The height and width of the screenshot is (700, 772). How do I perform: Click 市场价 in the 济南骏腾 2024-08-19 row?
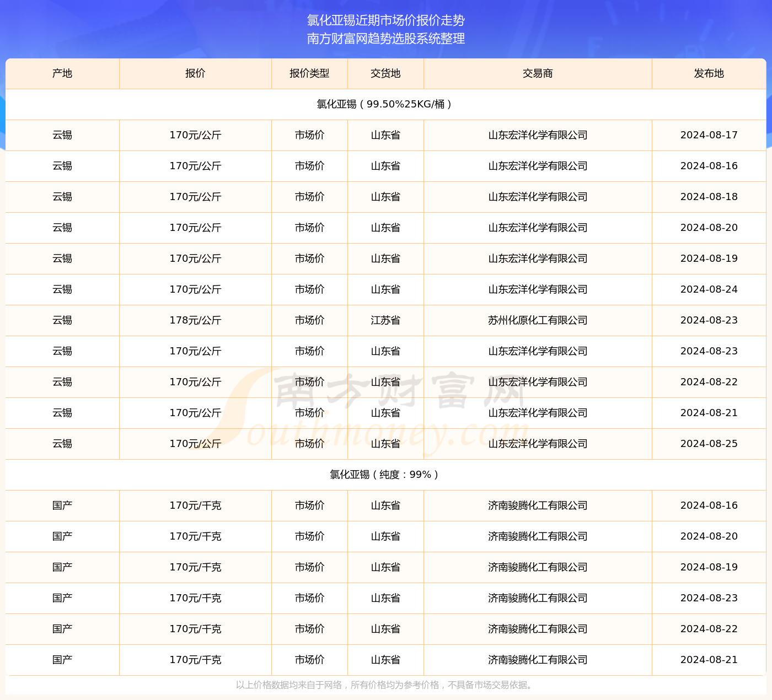(x=309, y=567)
